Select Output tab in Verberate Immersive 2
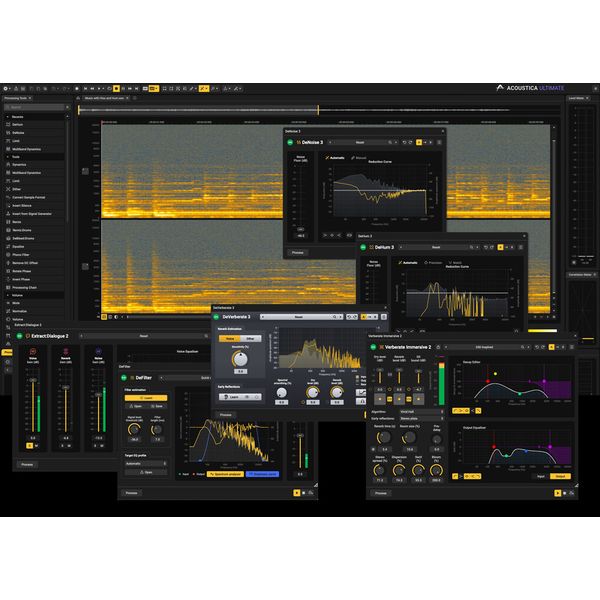The width and height of the screenshot is (600, 600). point(560,476)
